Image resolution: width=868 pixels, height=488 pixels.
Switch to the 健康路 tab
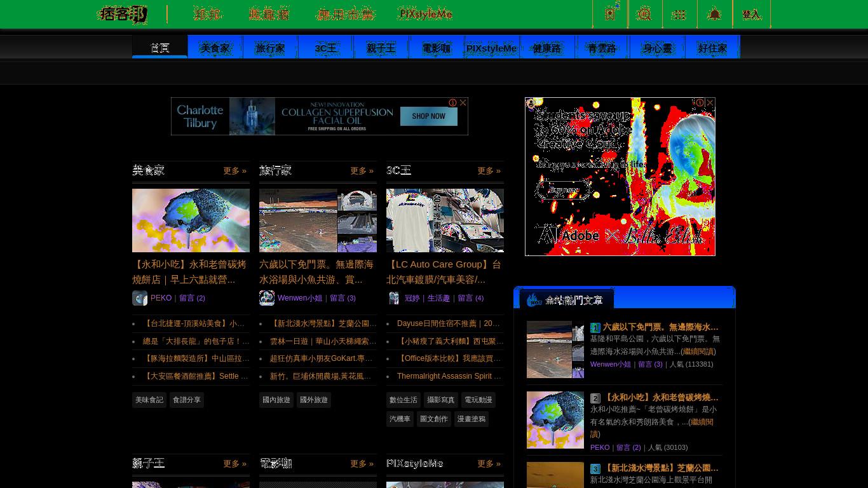coord(547,48)
